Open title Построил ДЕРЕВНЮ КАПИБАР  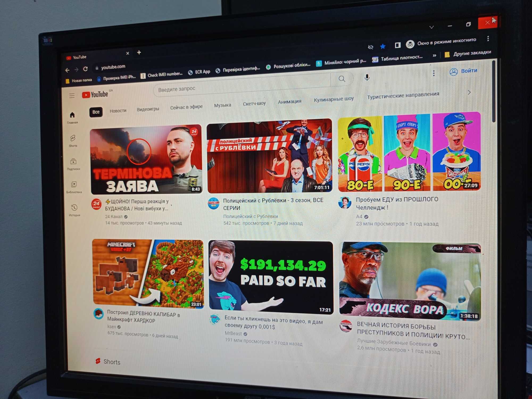(x=144, y=317)
